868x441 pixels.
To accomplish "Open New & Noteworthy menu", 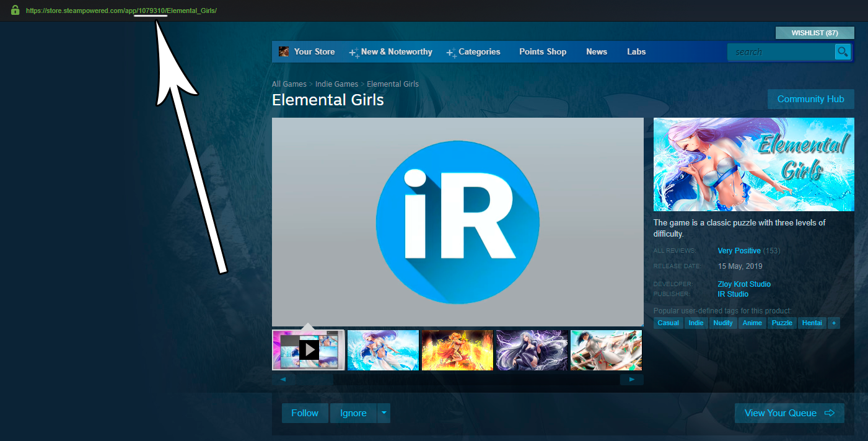I will coord(397,52).
